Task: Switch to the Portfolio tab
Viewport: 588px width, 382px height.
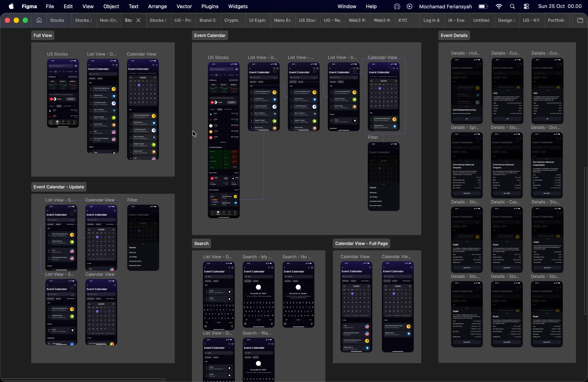Action: 556,20
